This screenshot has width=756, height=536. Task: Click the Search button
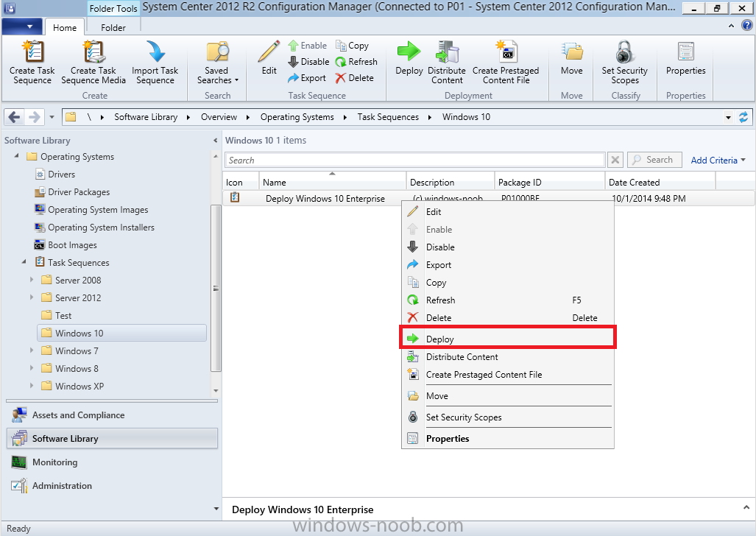pyautogui.click(x=654, y=160)
